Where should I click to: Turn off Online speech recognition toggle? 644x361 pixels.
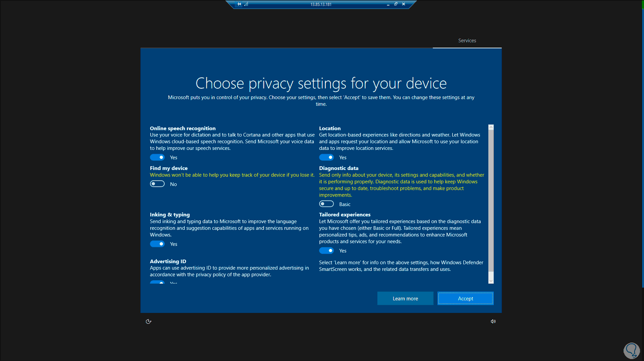click(157, 158)
